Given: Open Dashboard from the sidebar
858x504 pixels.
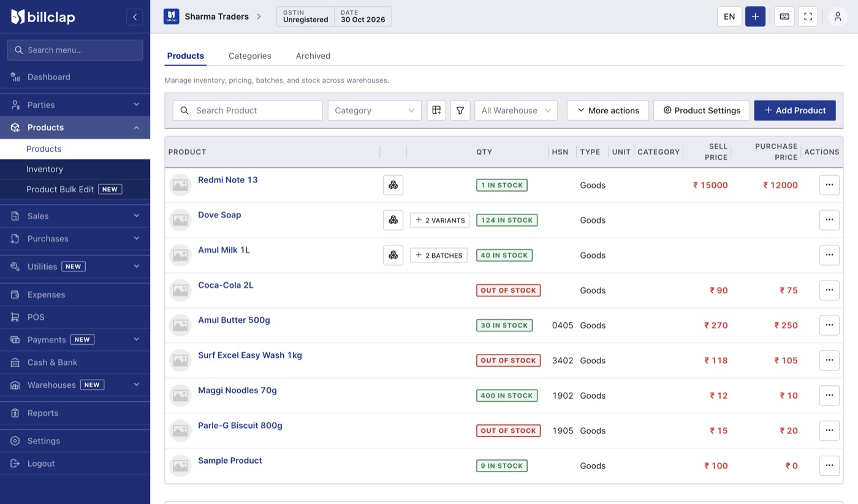Looking at the screenshot, I should coord(75,77).
